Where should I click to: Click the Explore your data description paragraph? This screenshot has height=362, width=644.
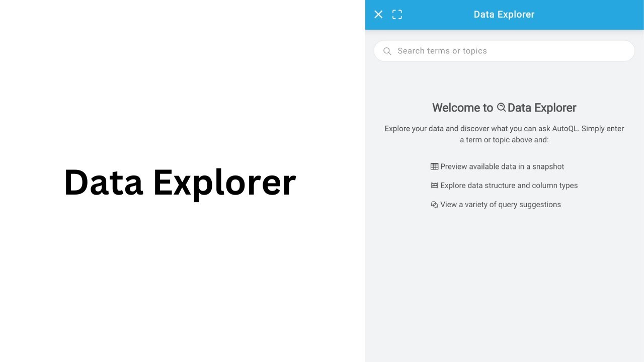tap(504, 134)
